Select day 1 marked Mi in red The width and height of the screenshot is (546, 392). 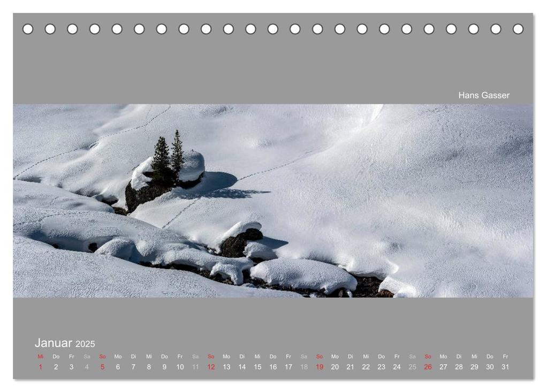click(40, 367)
